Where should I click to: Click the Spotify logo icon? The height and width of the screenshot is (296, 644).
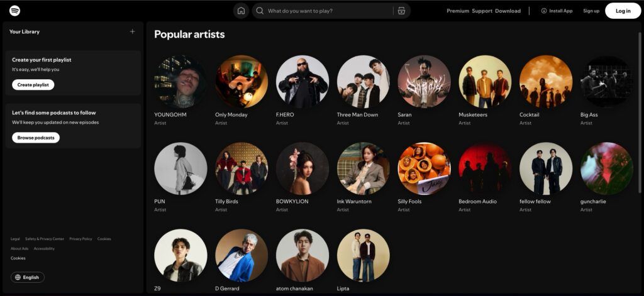pyautogui.click(x=14, y=11)
